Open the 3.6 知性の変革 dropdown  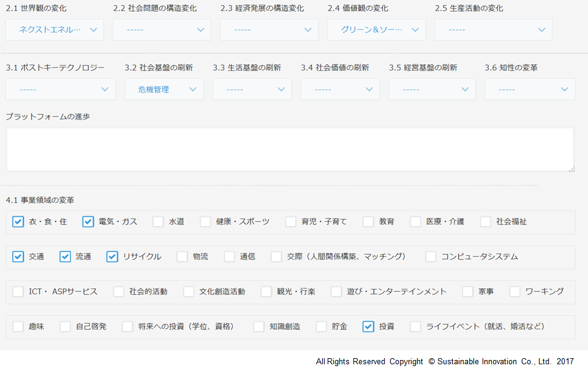coord(530,89)
